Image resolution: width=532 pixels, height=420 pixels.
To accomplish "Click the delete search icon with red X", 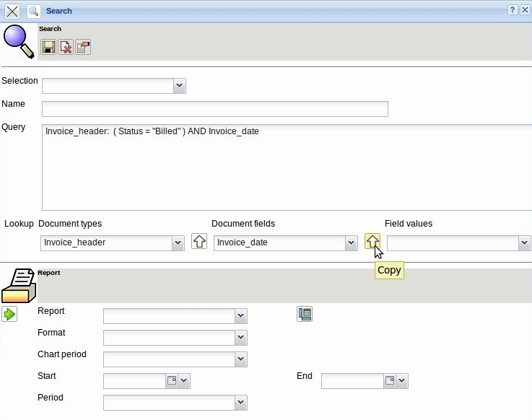I will pos(66,47).
